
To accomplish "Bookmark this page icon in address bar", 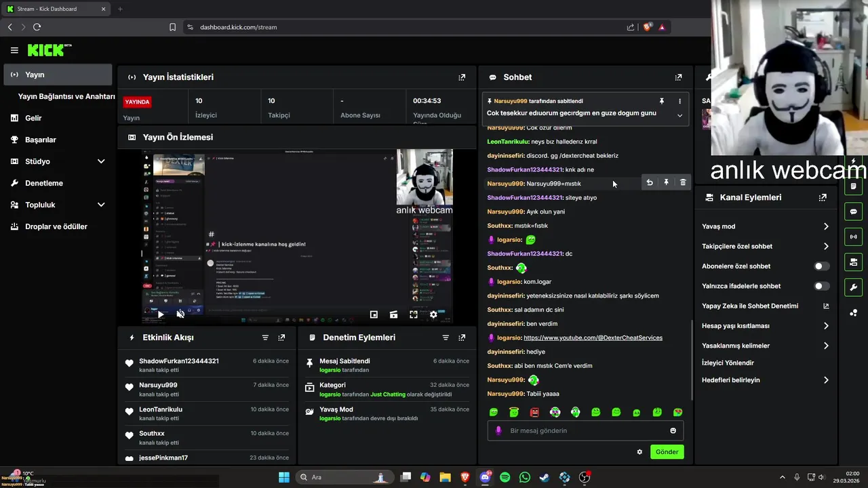I will pyautogui.click(x=173, y=27).
